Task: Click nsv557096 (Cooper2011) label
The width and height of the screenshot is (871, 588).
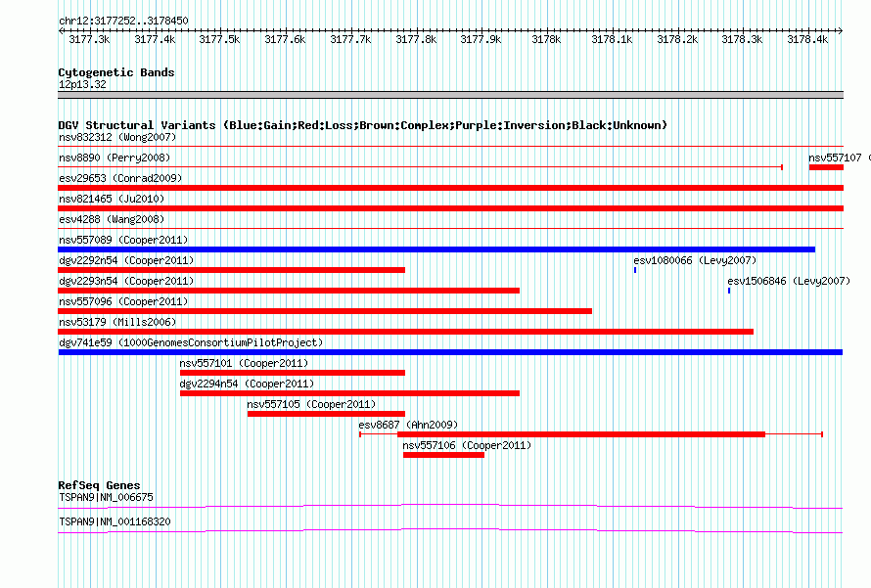Action: click(x=123, y=301)
